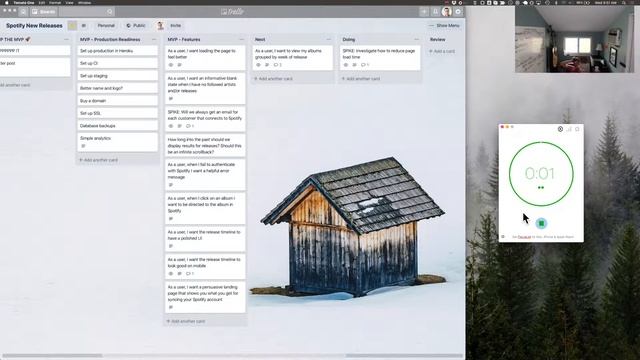Click comments icon on reduce page load time card
Screen dimensions: 640x360
[x=365, y=65]
